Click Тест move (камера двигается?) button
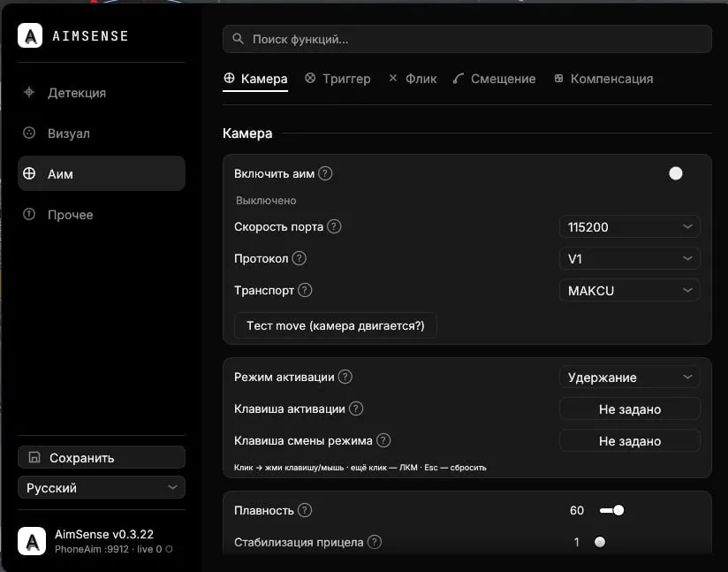The width and height of the screenshot is (728, 572). (335, 325)
